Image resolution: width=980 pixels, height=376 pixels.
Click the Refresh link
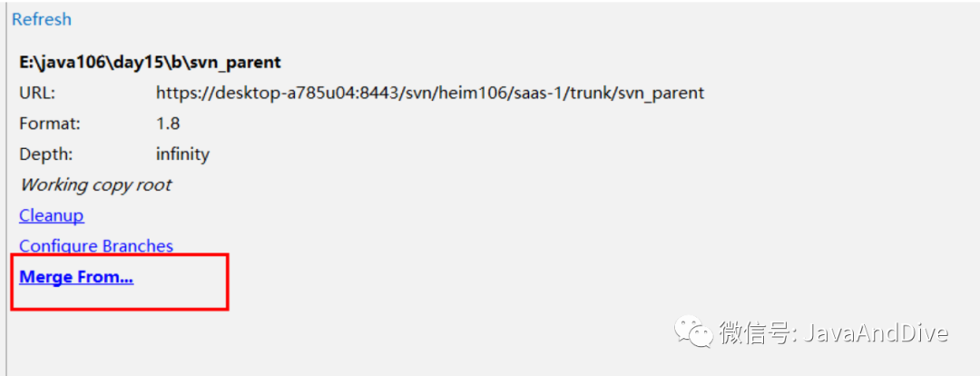click(x=42, y=19)
